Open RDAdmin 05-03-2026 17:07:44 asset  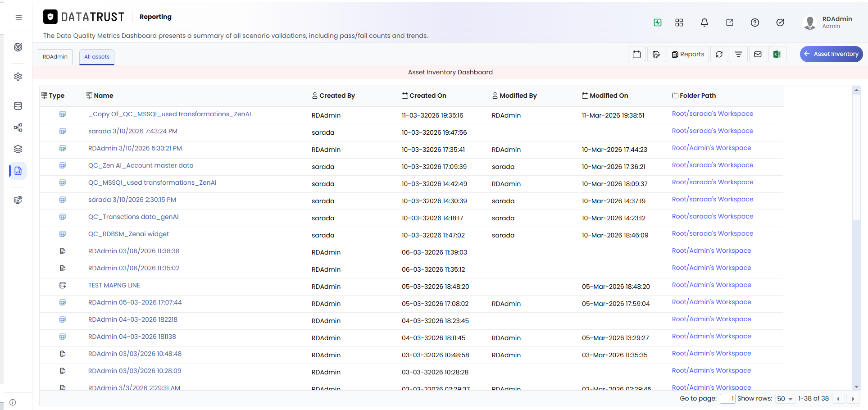pyautogui.click(x=135, y=302)
